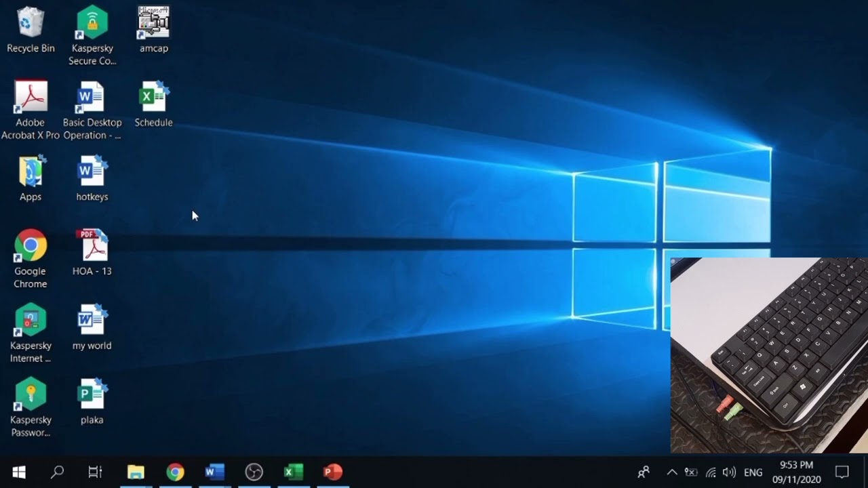
Task: Select the plaka Publisher file
Action: coord(92,402)
